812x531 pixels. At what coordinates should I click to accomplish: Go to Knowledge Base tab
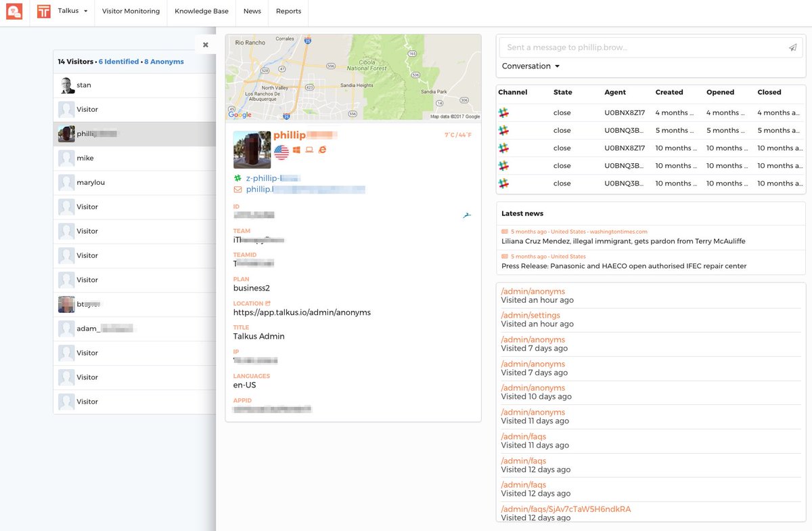click(x=202, y=12)
